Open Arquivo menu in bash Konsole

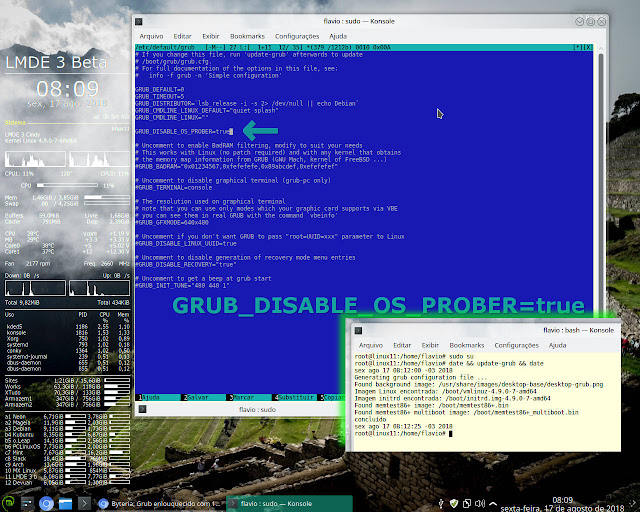[371, 345]
